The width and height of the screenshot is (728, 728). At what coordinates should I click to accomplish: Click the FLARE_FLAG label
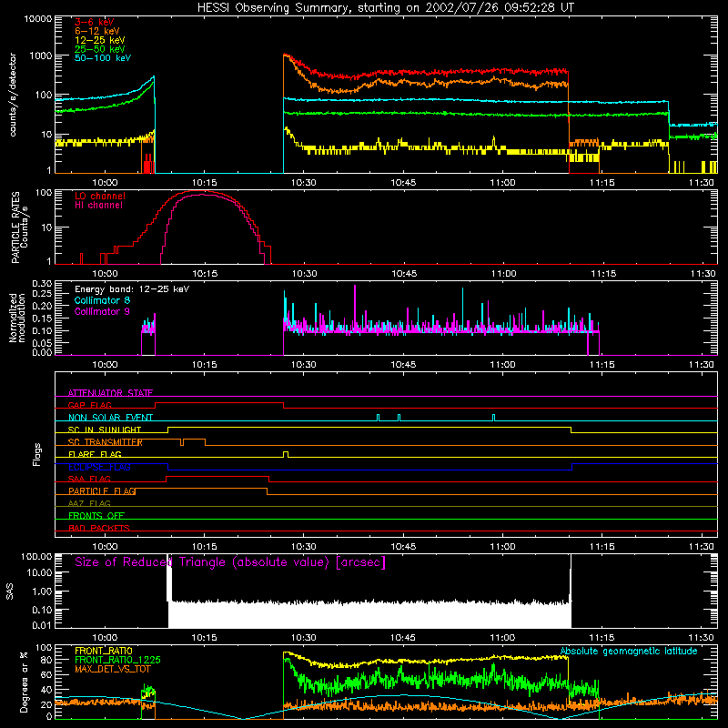pyautogui.click(x=95, y=454)
